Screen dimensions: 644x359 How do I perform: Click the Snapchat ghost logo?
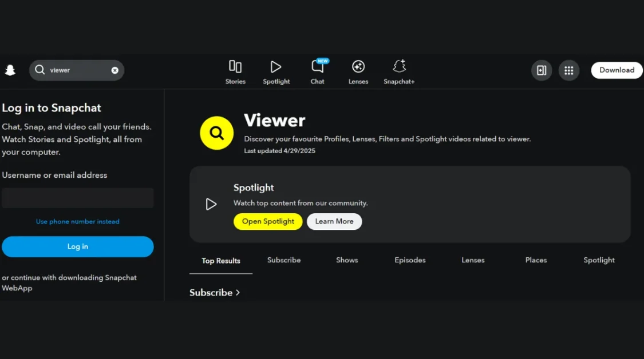10,70
